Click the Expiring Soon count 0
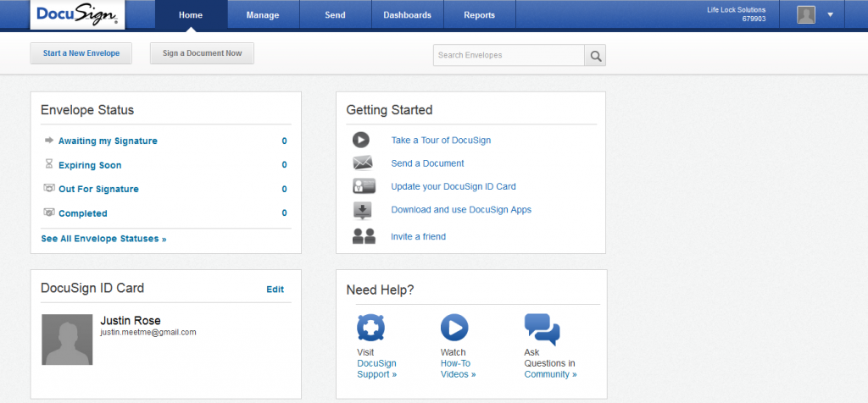 pyautogui.click(x=285, y=165)
